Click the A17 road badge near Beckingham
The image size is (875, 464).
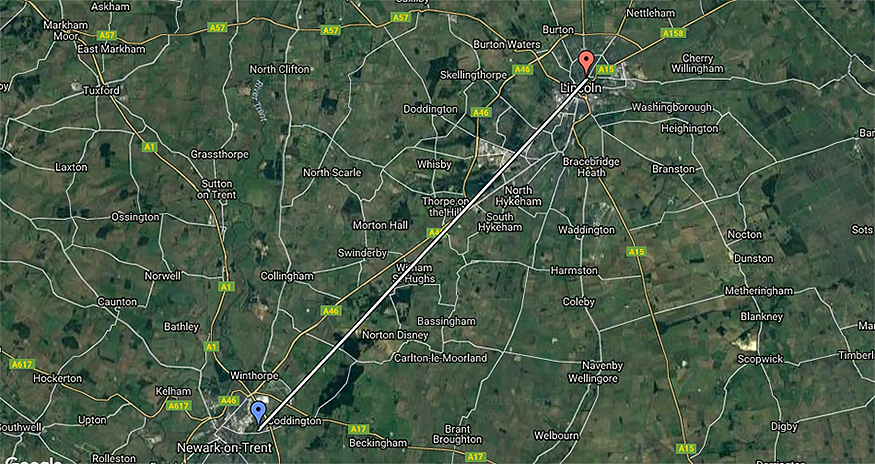tap(358, 429)
